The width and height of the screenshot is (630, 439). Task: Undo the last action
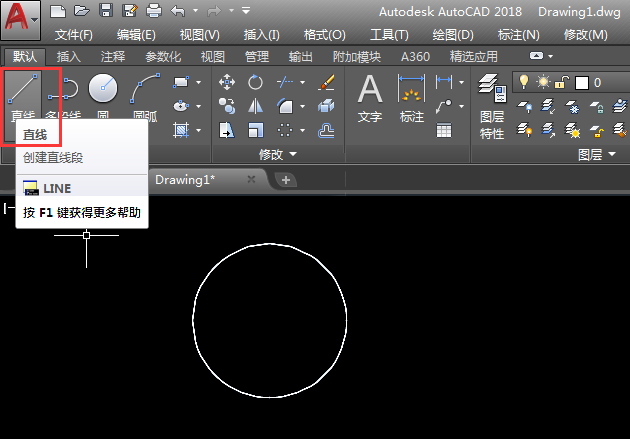point(178,11)
